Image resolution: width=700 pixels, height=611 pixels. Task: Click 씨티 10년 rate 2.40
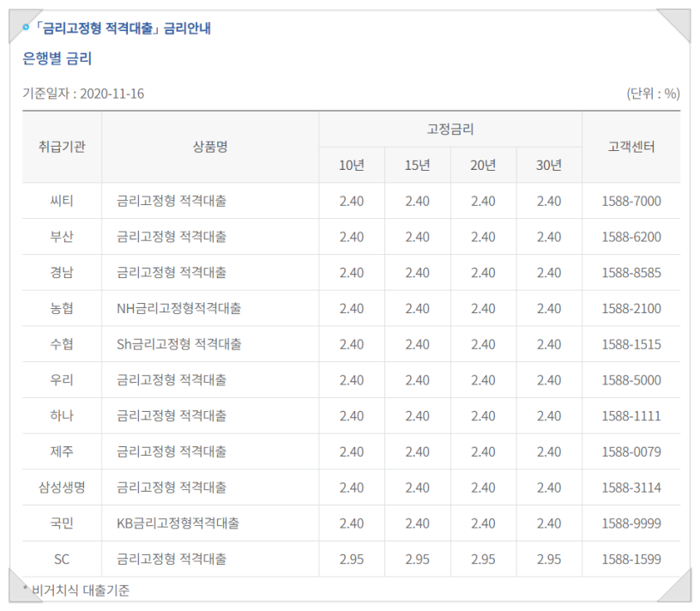[x=352, y=202]
